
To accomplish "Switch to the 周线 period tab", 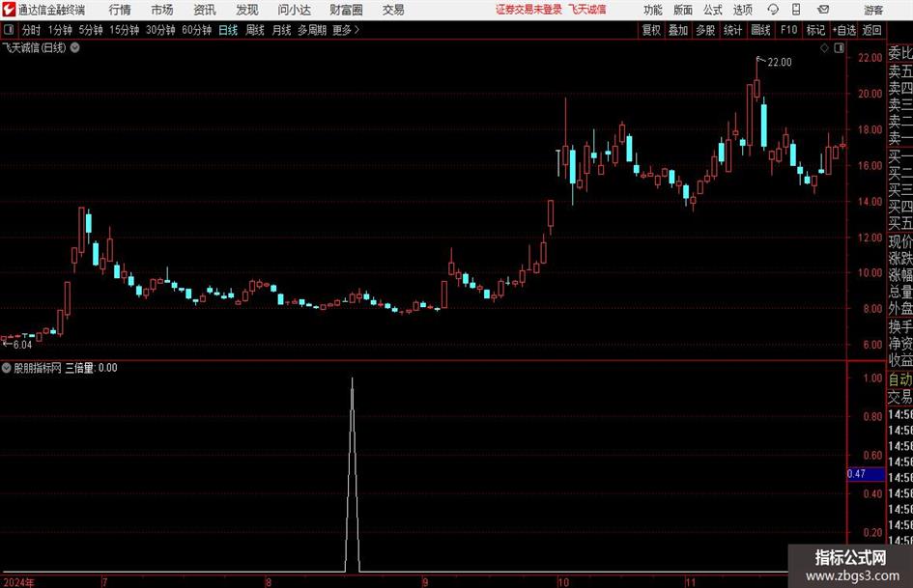I will (255, 30).
